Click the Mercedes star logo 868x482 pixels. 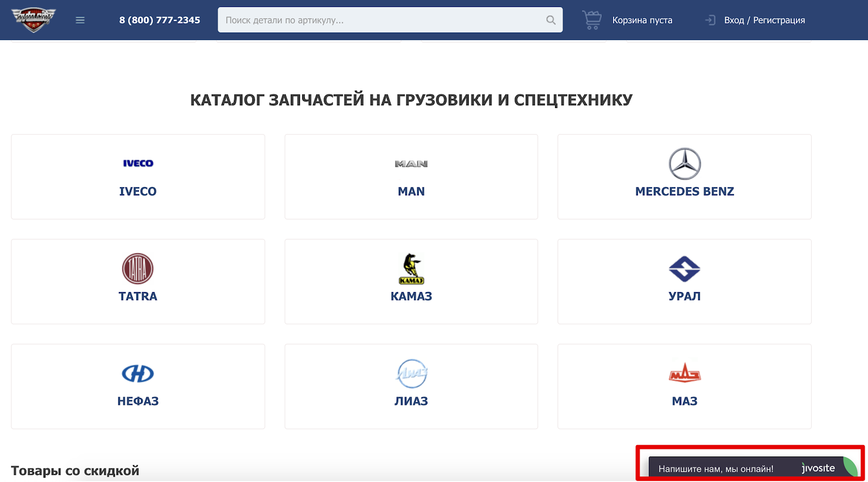coord(685,164)
